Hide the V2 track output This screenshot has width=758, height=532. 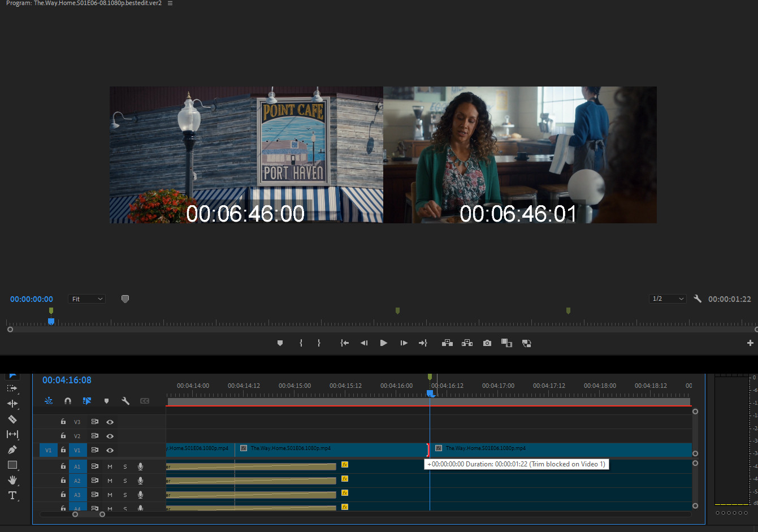click(110, 436)
